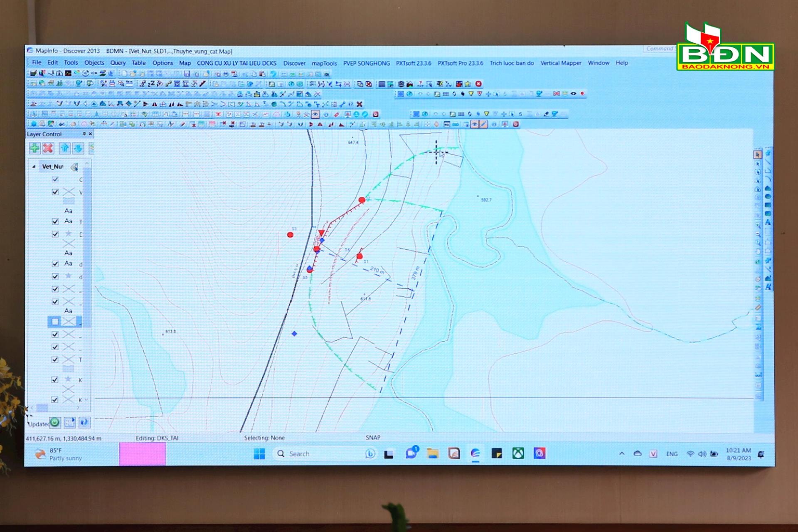Screen dimensions: 798x532
Task: Select the Rectangle drawing tool
Action: click(768, 205)
